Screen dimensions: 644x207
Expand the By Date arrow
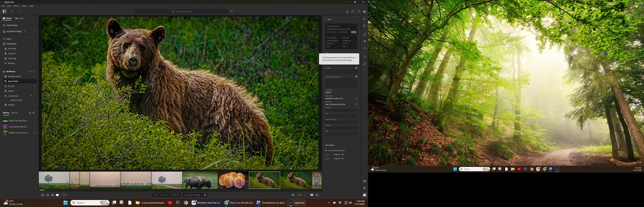(x=34, y=86)
